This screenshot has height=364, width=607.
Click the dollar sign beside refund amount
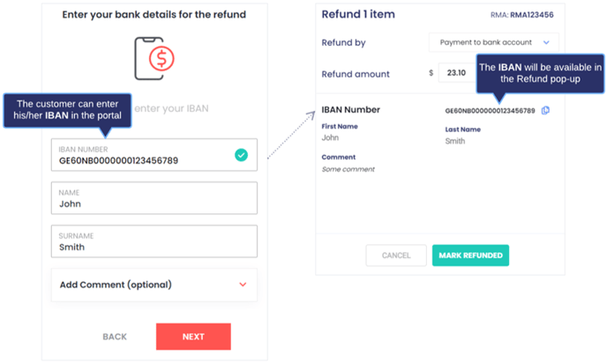click(x=431, y=73)
